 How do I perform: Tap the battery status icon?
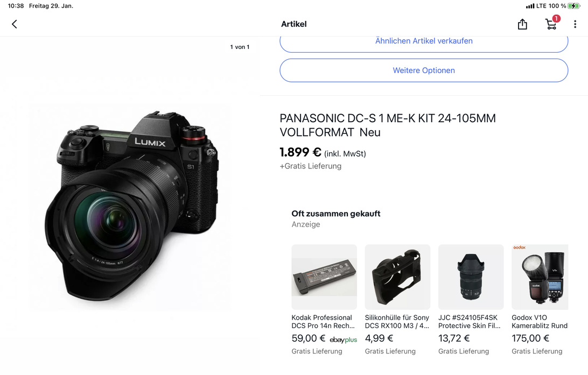574,6
